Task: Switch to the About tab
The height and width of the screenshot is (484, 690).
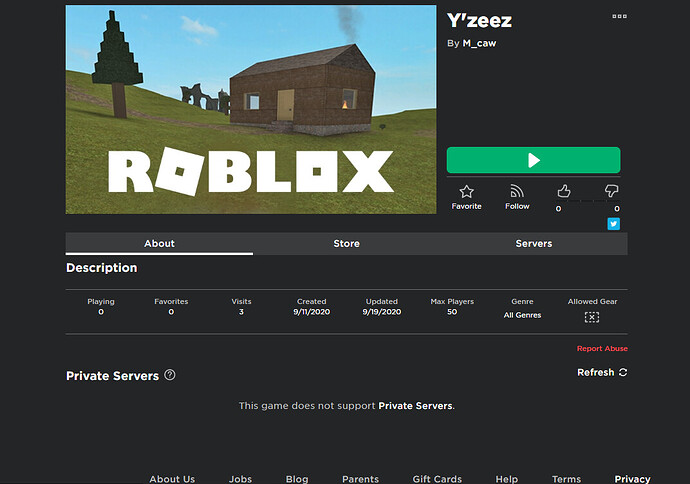Action: click(159, 244)
